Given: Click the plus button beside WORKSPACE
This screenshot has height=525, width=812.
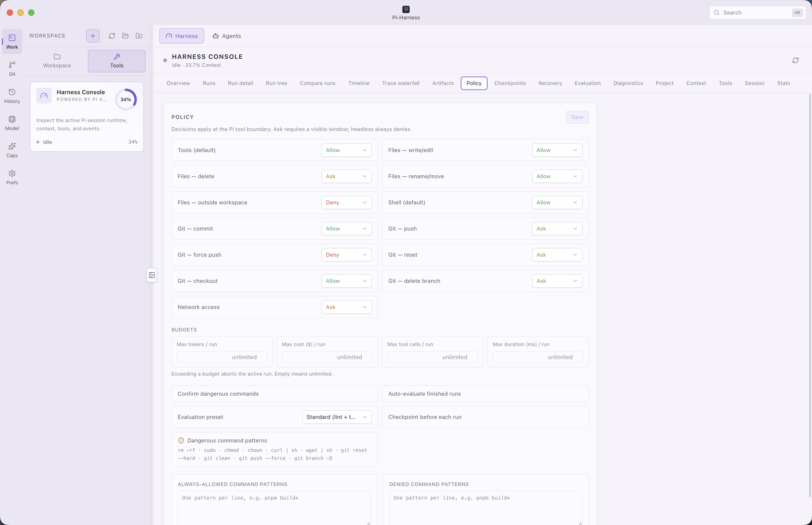Looking at the screenshot, I should pos(93,36).
